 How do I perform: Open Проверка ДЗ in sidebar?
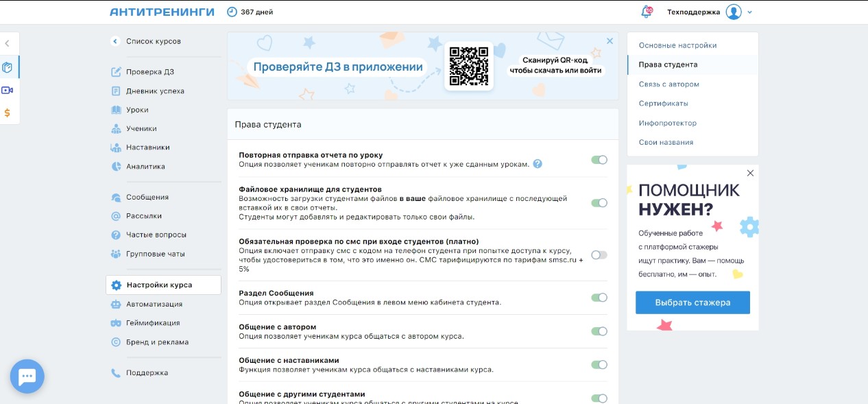tap(149, 72)
